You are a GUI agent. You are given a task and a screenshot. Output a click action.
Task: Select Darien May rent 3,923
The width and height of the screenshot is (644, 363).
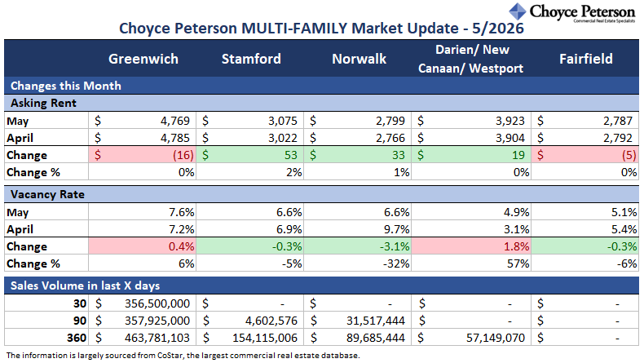point(471,121)
